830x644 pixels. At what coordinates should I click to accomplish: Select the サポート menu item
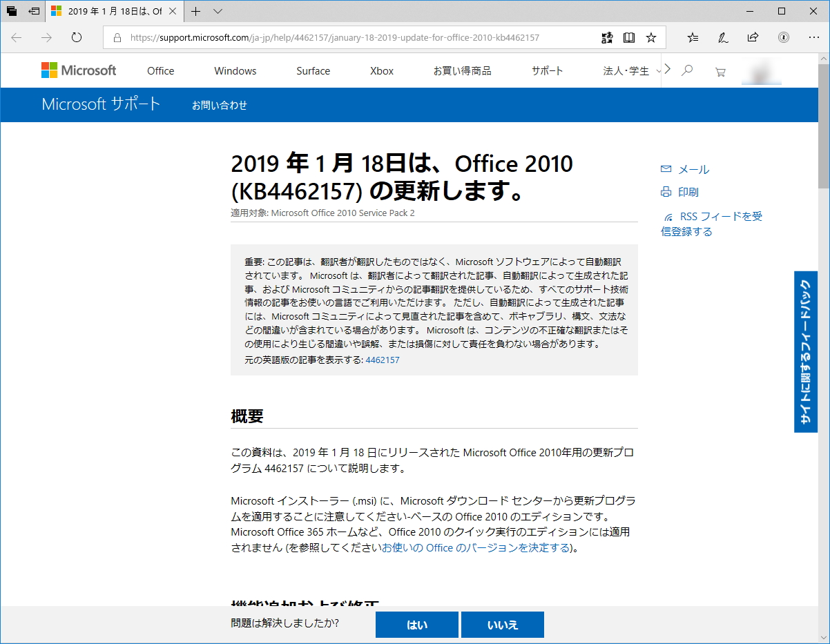click(x=546, y=70)
